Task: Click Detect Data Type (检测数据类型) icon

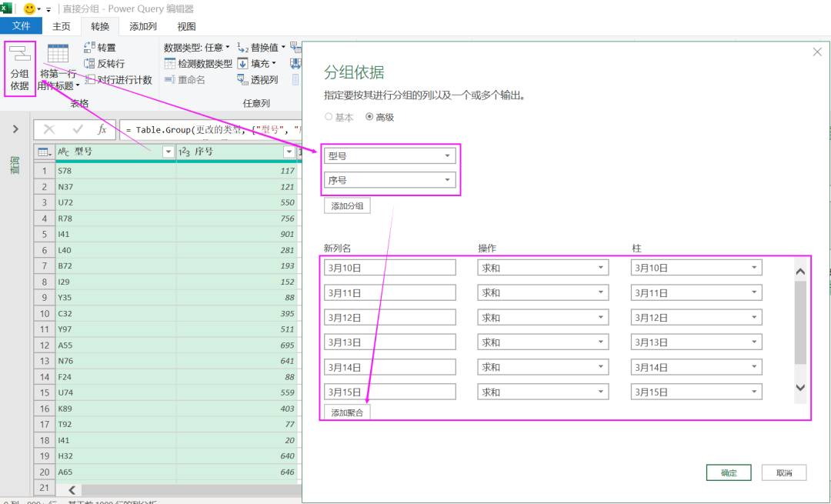Action: 170,64
